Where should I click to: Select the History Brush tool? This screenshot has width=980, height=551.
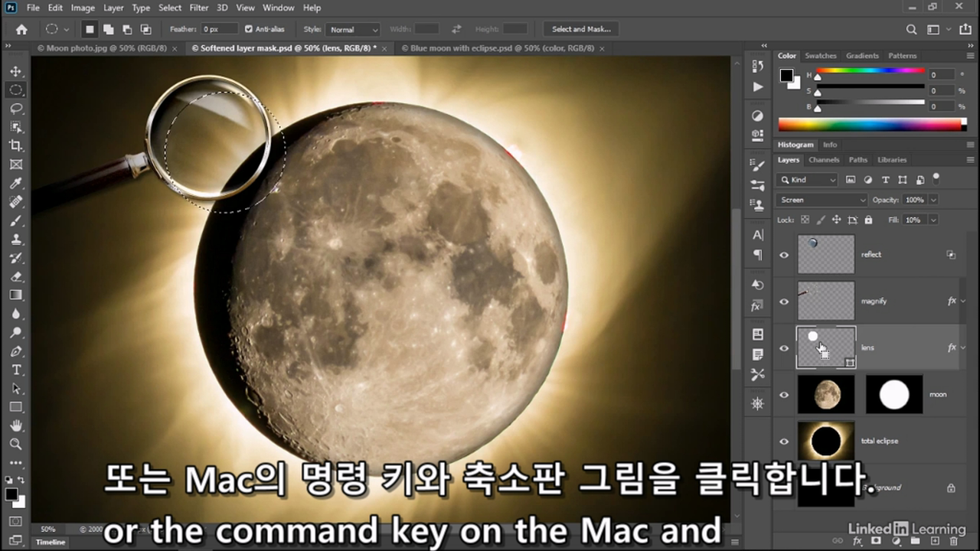tap(16, 258)
